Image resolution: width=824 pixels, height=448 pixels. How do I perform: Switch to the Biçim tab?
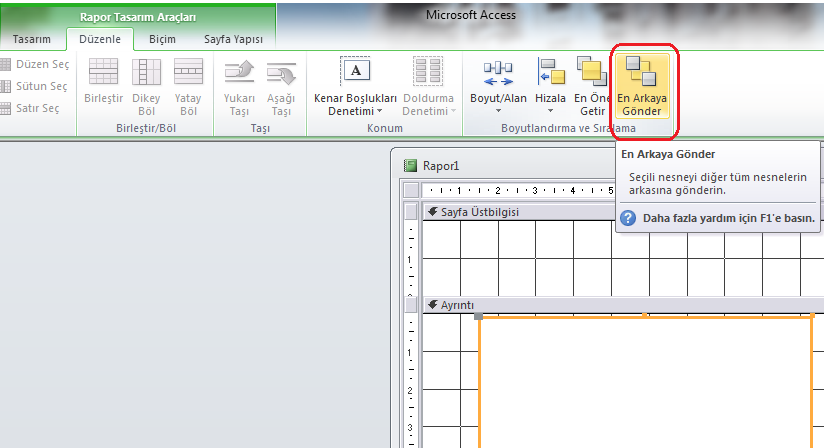coord(161,39)
